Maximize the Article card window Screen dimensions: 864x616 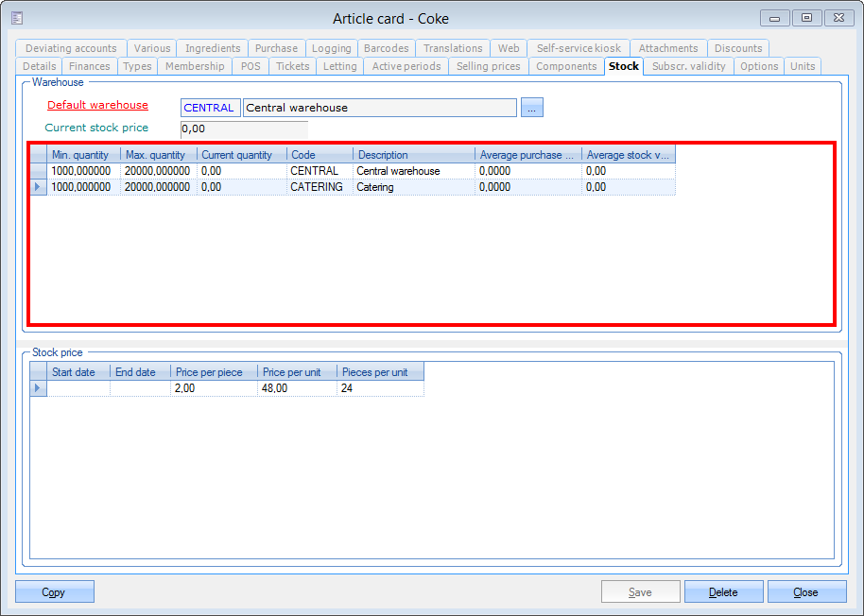point(806,18)
